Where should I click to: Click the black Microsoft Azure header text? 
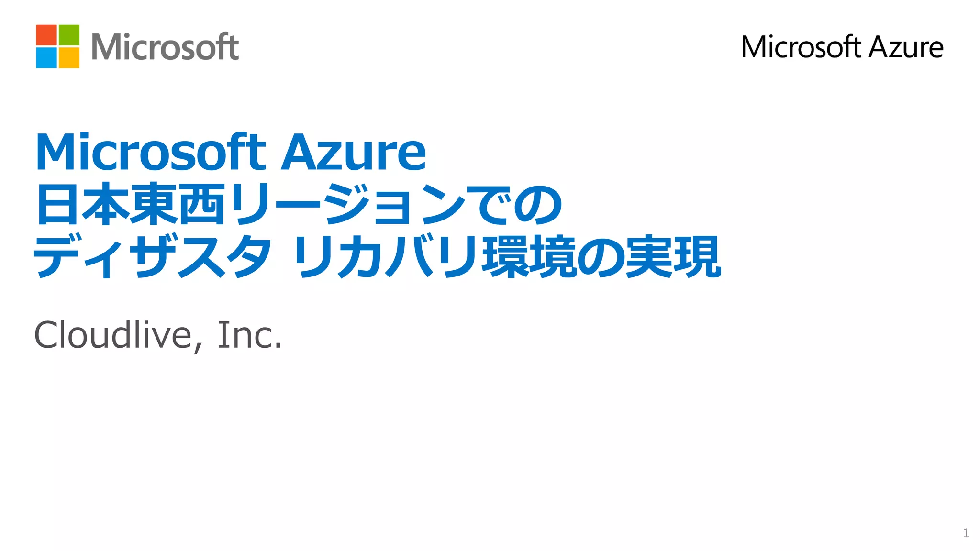[842, 47]
